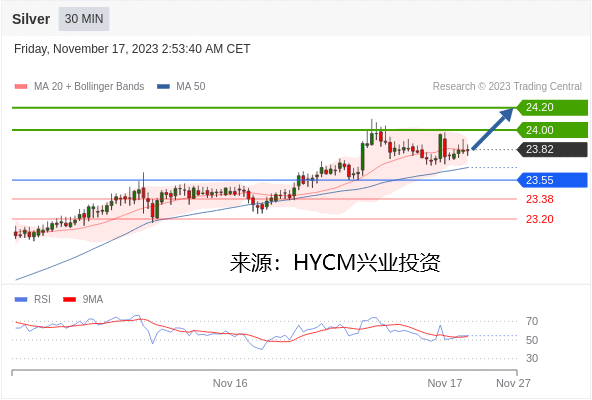Click the blue MA 50 legend swatch
592x400 pixels.
pos(163,86)
